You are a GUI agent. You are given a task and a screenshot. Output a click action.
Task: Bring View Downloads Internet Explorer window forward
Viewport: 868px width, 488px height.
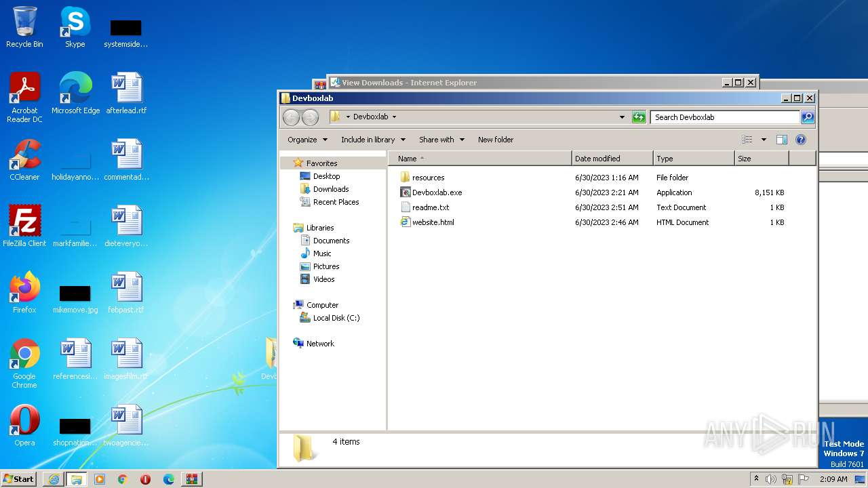(x=526, y=83)
